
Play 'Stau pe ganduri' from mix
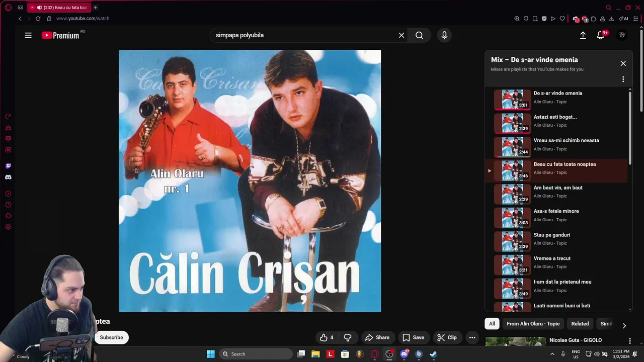[x=557, y=241]
